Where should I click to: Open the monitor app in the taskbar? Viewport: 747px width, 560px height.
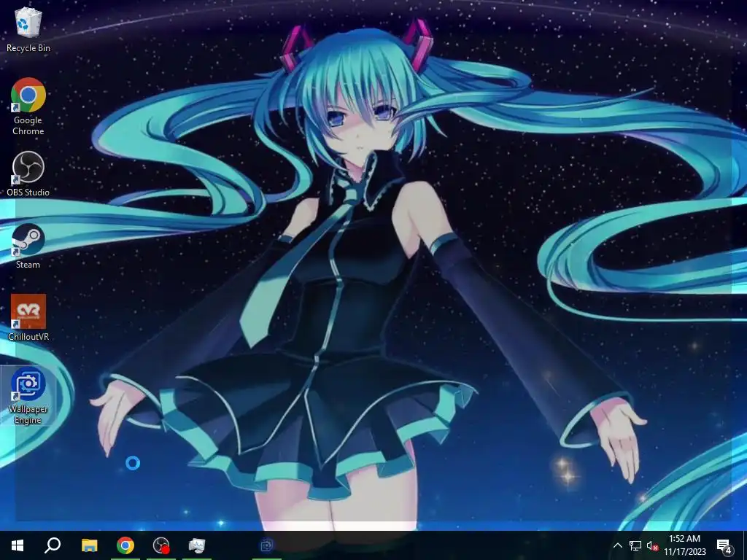(197, 545)
